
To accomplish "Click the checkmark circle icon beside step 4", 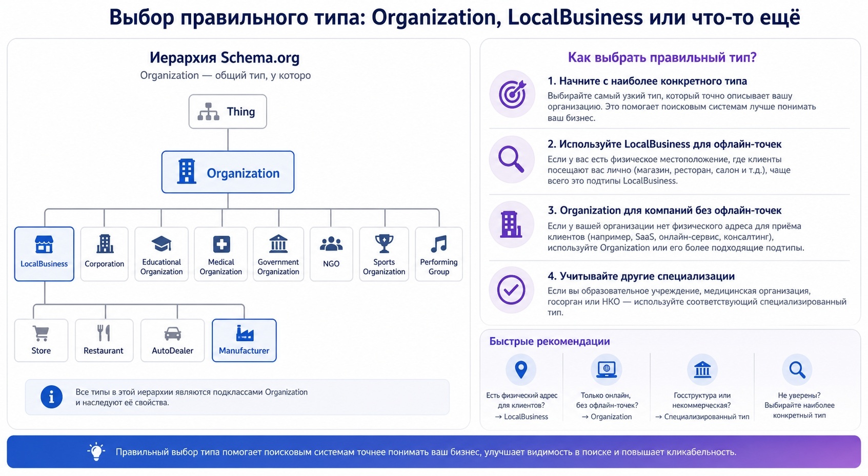I will pyautogui.click(x=511, y=289).
